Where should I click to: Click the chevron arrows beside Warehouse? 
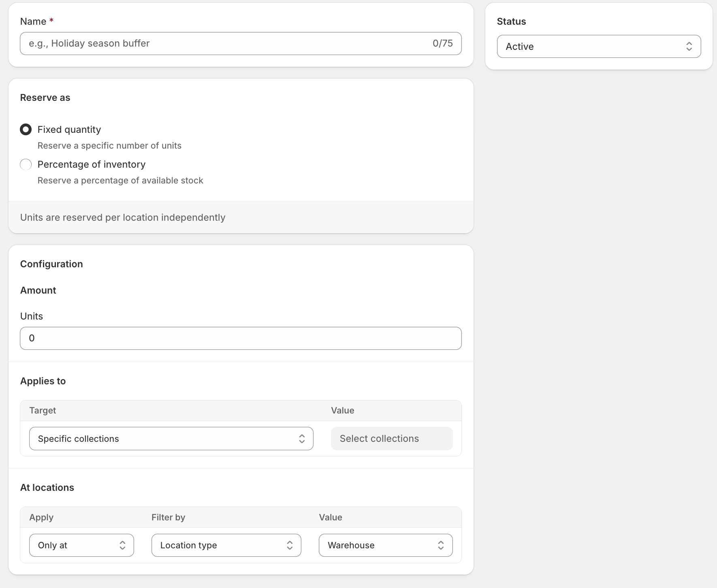[441, 545]
